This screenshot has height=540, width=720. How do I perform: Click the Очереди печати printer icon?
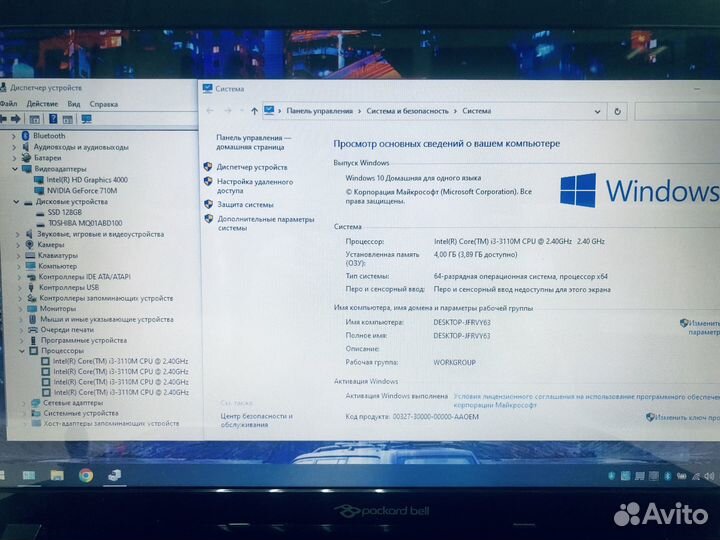tap(33, 330)
